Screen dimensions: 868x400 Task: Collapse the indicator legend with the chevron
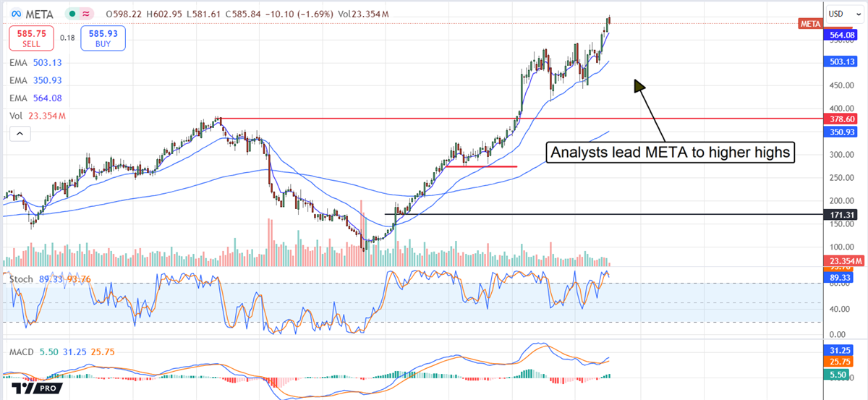tap(20, 133)
